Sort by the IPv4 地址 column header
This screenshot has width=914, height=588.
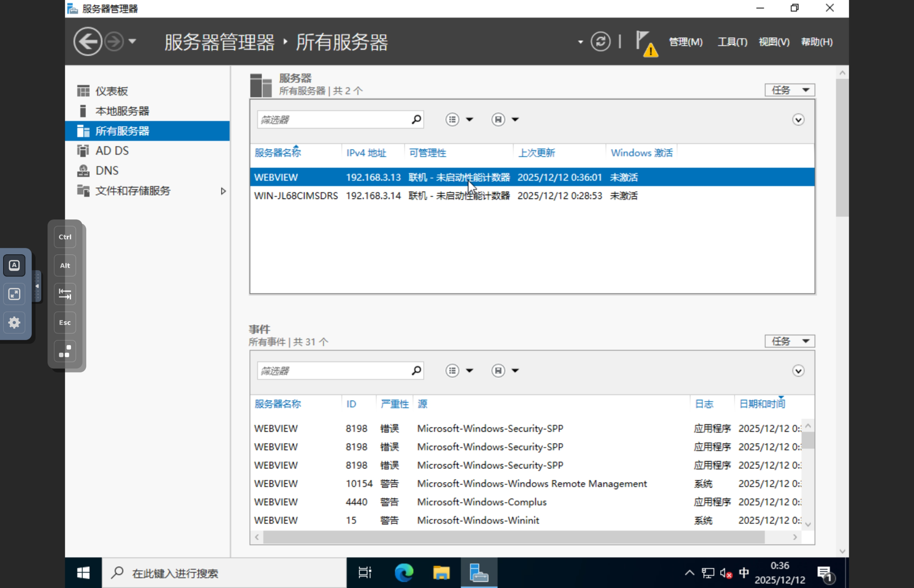(x=366, y=153)
